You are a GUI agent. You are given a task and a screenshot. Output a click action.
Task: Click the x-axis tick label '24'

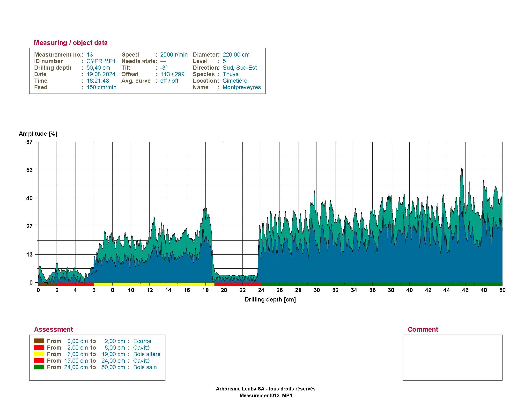tap(261, 290)
